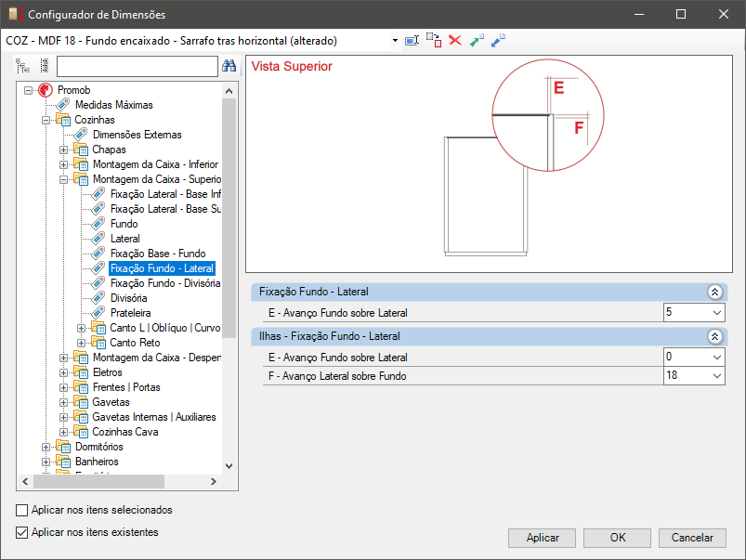
Task: Click the tag icon beside Prateleira
Action: point(98,313)
